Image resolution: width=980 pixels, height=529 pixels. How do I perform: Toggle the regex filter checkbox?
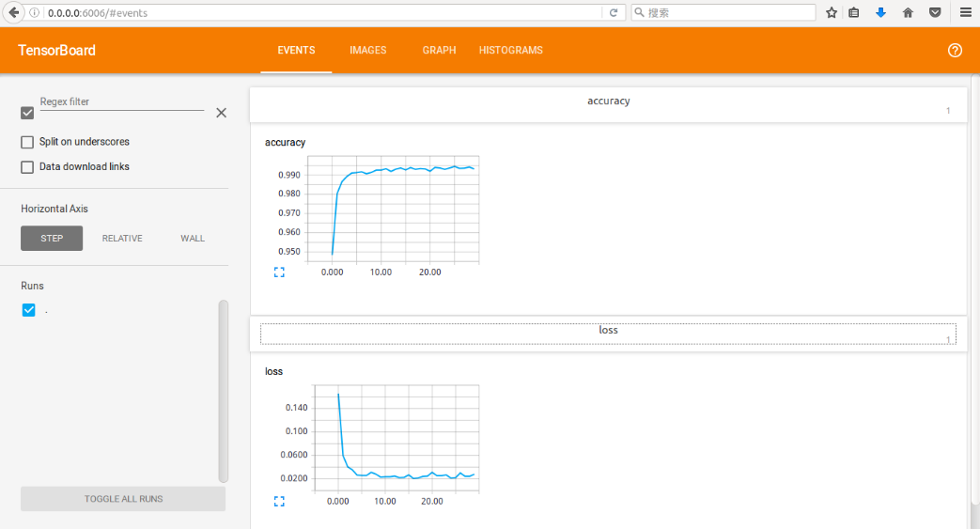point(27,113)
